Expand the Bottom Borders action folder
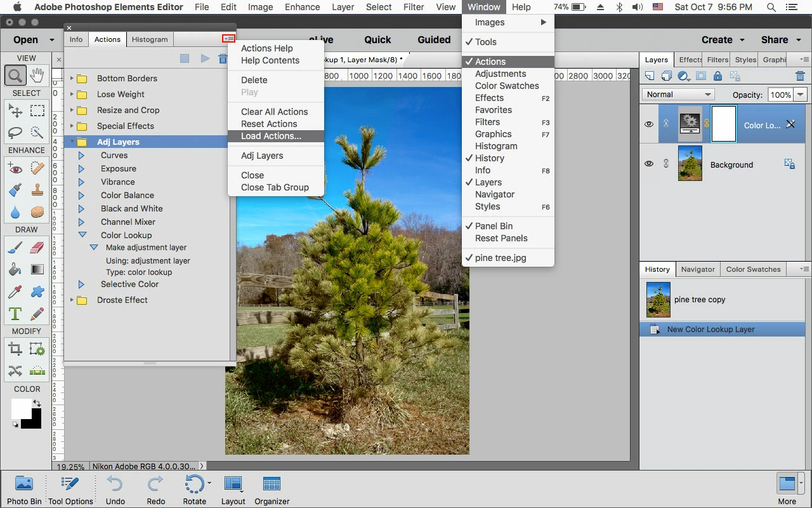 coord(72,79)
